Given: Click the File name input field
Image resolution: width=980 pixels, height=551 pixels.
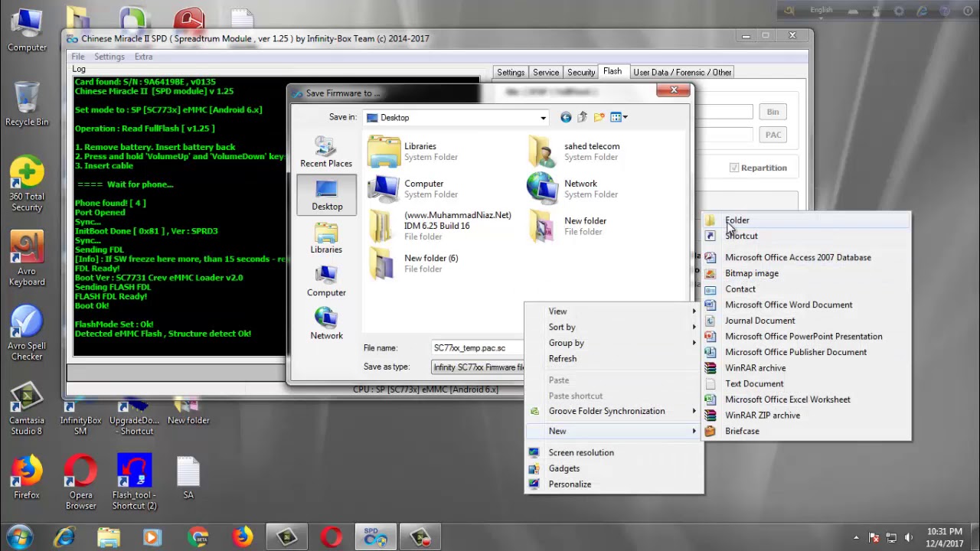Looking at the screenshot, I should click(479, 348).
